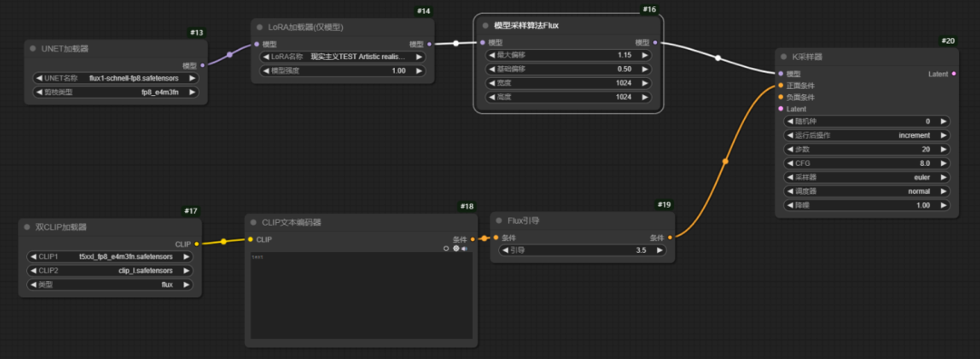Click the Latent output port on K采样器
This screenshot has width=980, height=359.
[953, 73]
